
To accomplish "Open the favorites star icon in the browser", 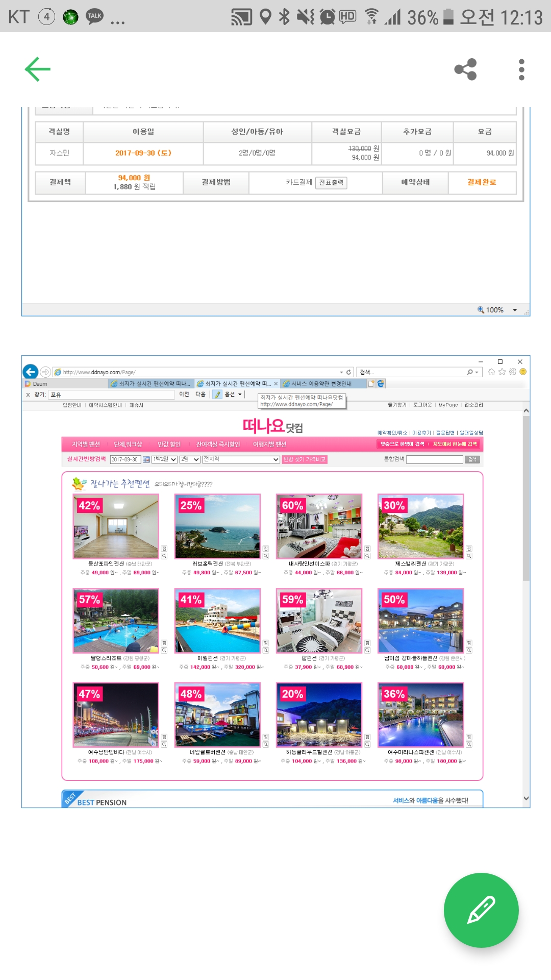I will 502,372.
